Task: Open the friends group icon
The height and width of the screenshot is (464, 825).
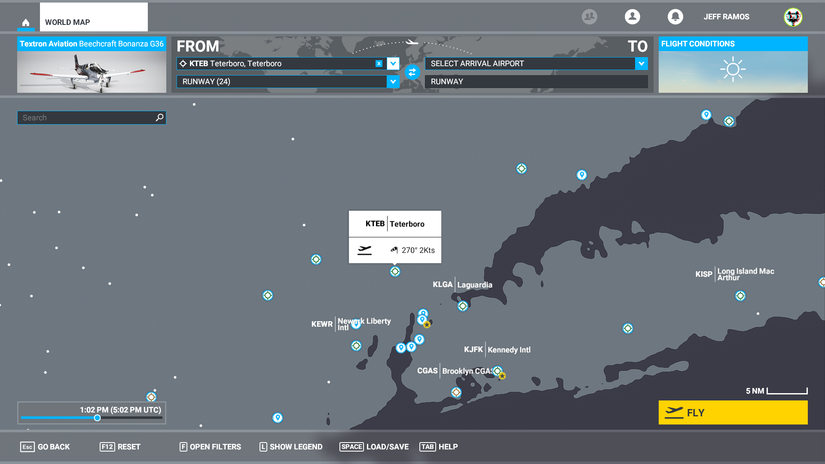Action: pos(589,17)
